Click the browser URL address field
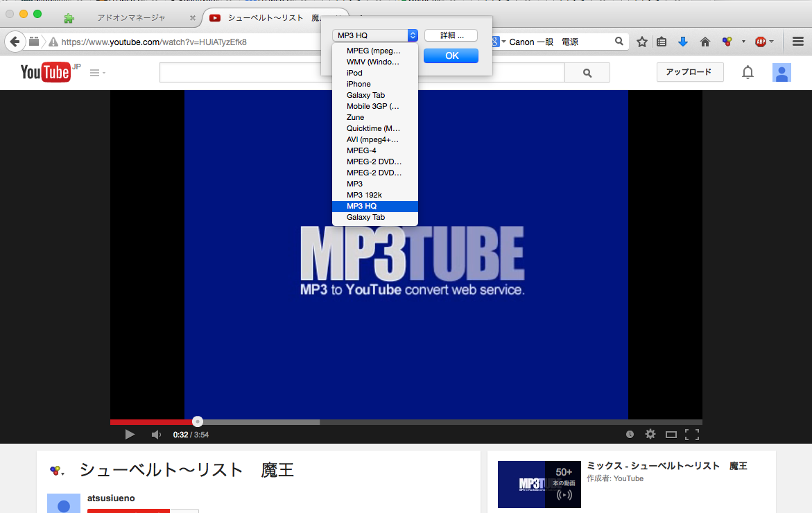Screen dimensions: 812x513 coord(189,42)
